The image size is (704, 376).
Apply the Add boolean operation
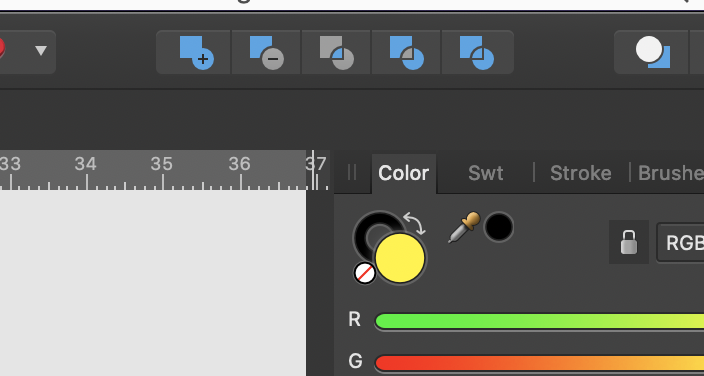click(196, 53)
